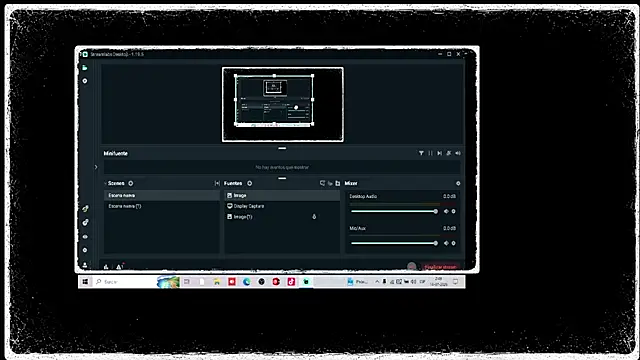Pause the Minifuente alert queue
Image resolution: width=640 pixels, height=360 pixels.
430,153
